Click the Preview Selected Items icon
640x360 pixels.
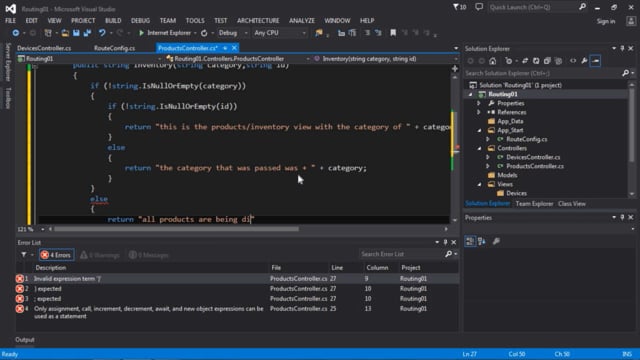(596, 61)
